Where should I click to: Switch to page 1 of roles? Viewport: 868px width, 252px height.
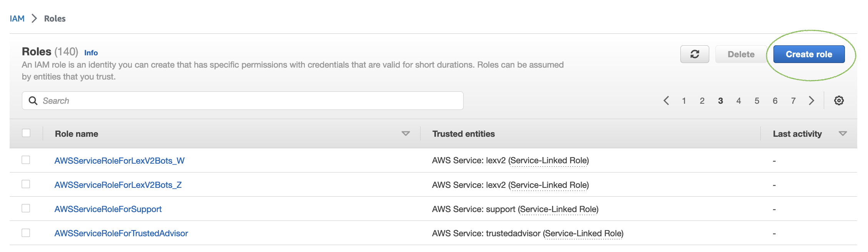coord(684,101)
